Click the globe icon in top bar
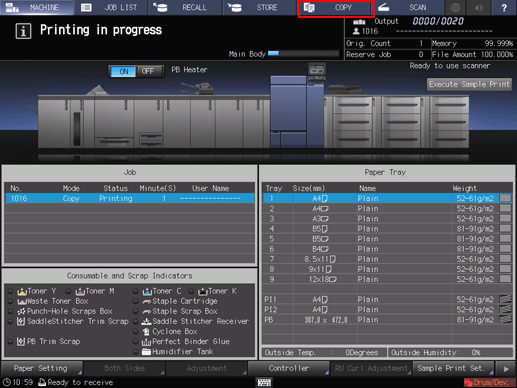The image size is (517, 388). coord(455,7)
